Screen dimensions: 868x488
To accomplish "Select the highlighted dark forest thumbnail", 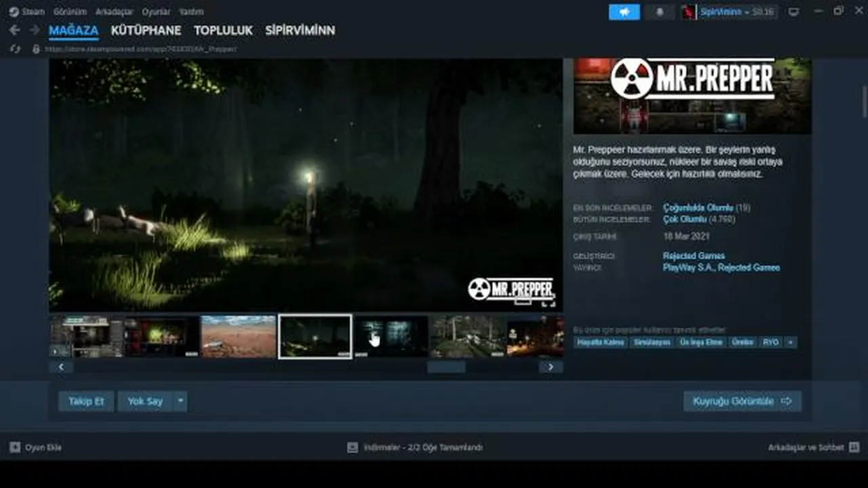I will tap(315, 335).
